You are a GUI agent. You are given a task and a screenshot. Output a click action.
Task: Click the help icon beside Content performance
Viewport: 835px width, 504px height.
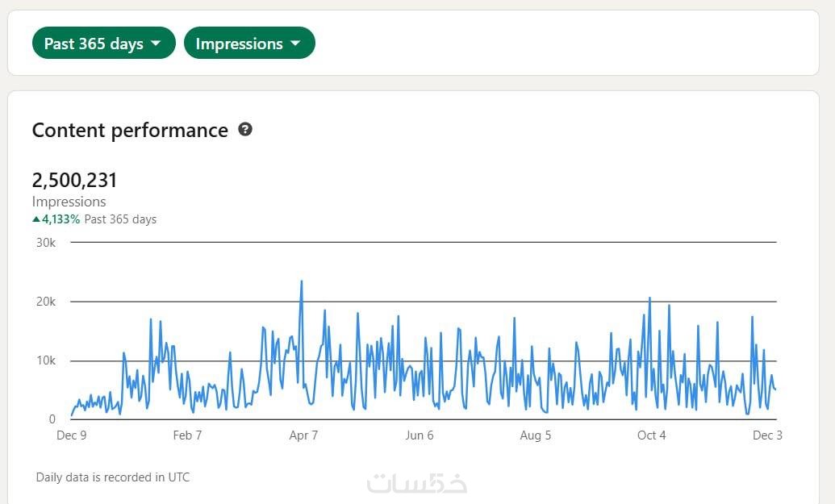pos(245,129)
